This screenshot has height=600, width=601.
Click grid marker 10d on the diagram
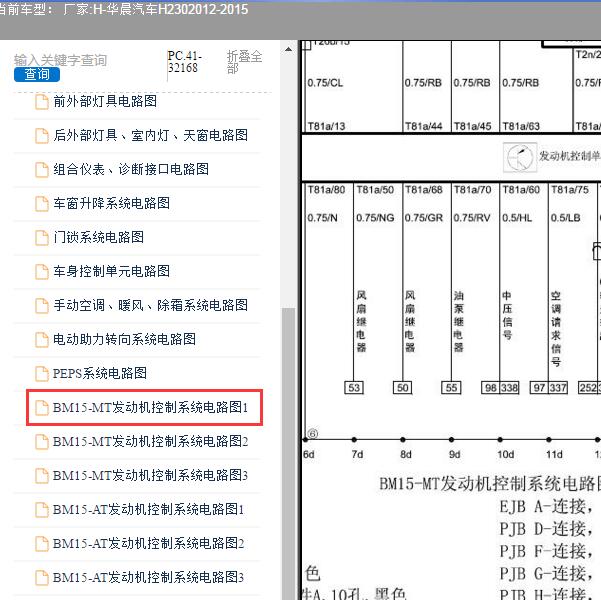tap(506, 455)
